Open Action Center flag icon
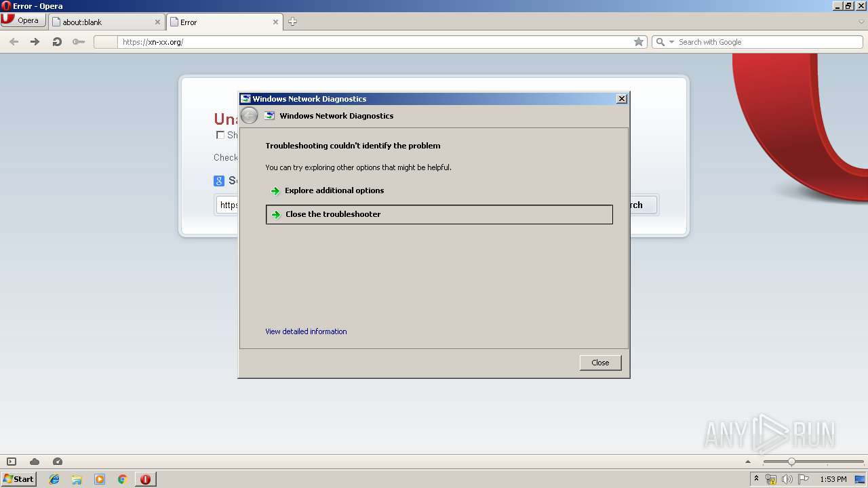 [x=804, y=479]
